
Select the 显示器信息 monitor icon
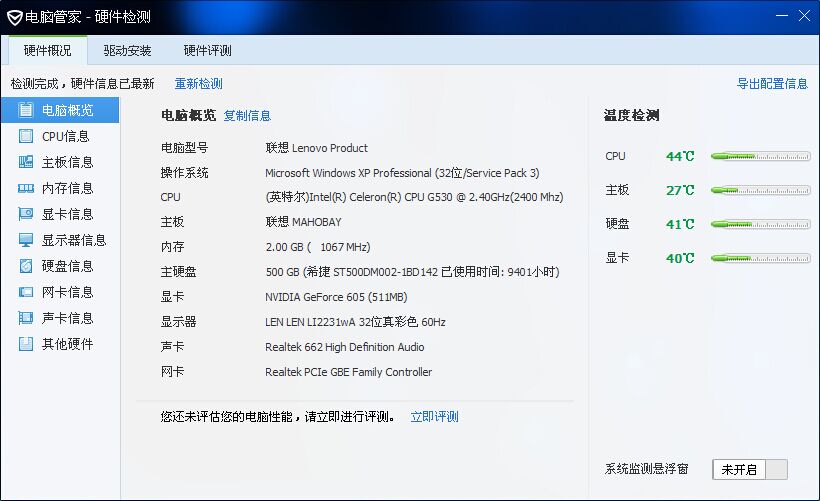(26, 240)
